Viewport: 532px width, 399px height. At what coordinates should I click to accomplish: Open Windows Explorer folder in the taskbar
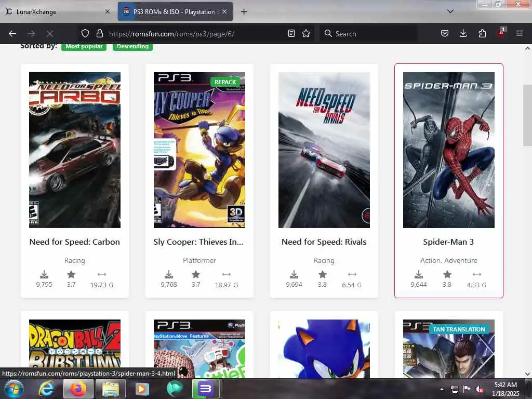point(111,389)
